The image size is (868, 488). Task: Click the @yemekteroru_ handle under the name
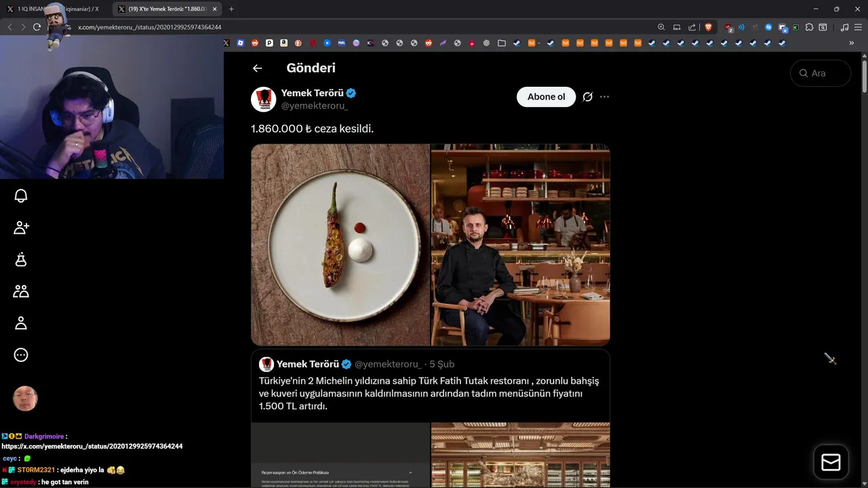(315, 106)
